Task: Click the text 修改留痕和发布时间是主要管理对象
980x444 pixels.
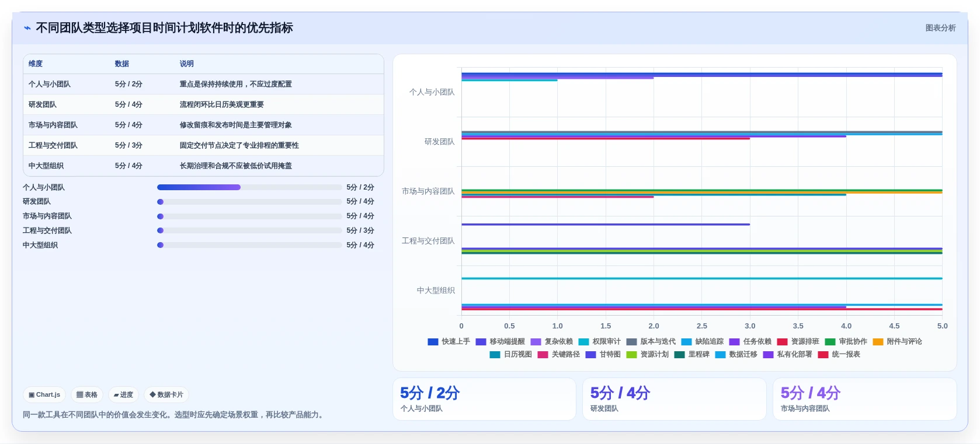Action: point(236,125)
